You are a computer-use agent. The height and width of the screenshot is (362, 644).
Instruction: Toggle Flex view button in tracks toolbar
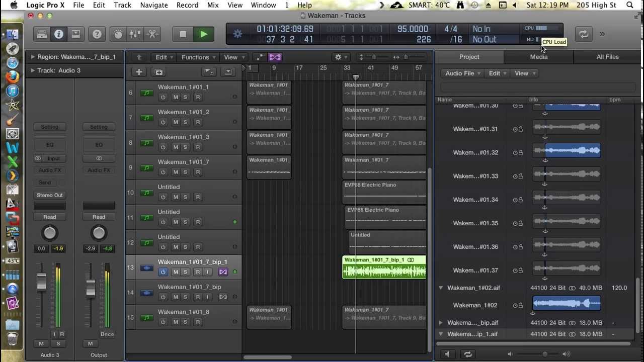(x=275, y=57)
